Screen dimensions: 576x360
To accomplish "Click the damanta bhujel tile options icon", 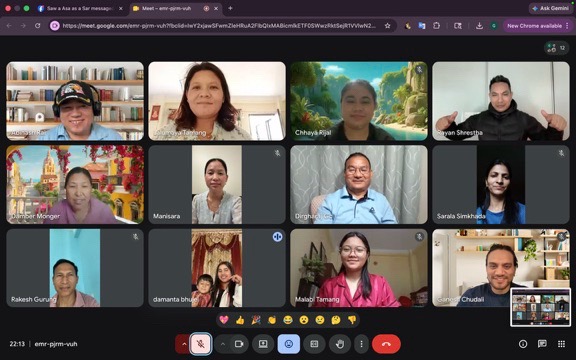I will pyautogui.click(x=277, y=237).
